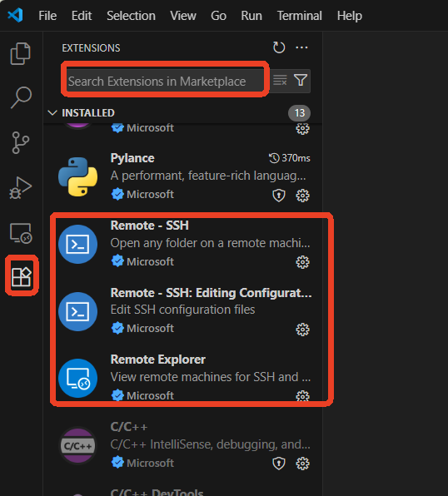Click the C/C++ extension logo
The height and width of the screenshot is (496, 448).
78,446
